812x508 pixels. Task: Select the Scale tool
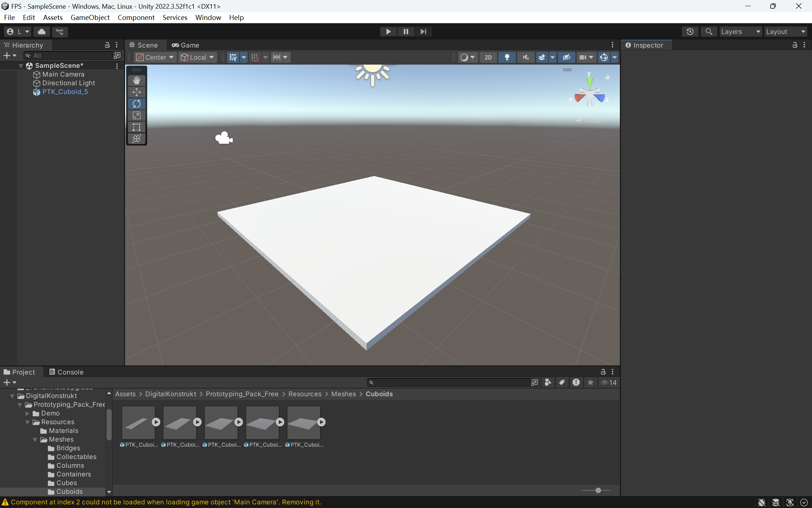point(137,115)
